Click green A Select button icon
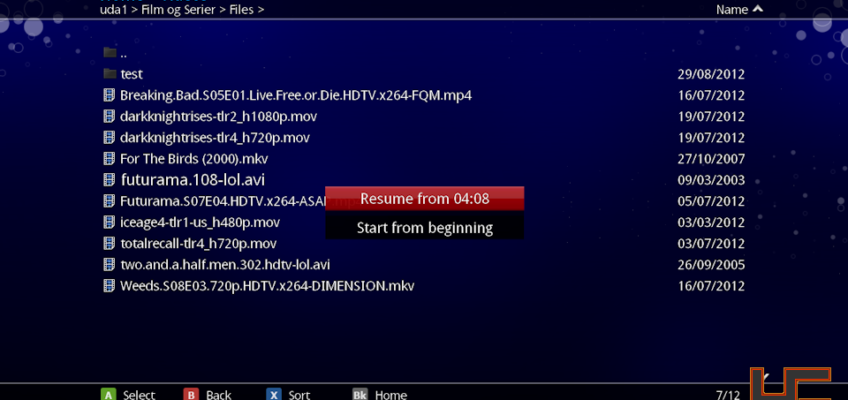Image resolution: width=848 pixels, height=400 pixels. click(109, 395)
